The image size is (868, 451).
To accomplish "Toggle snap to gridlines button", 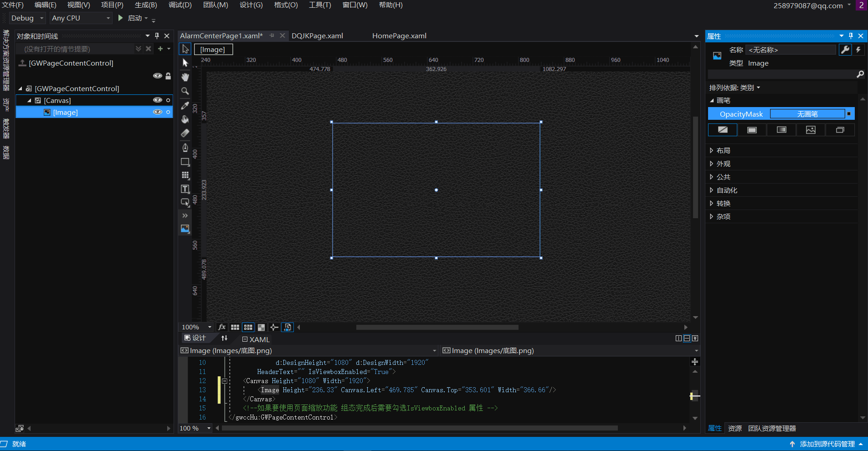I will click(248, 327).
